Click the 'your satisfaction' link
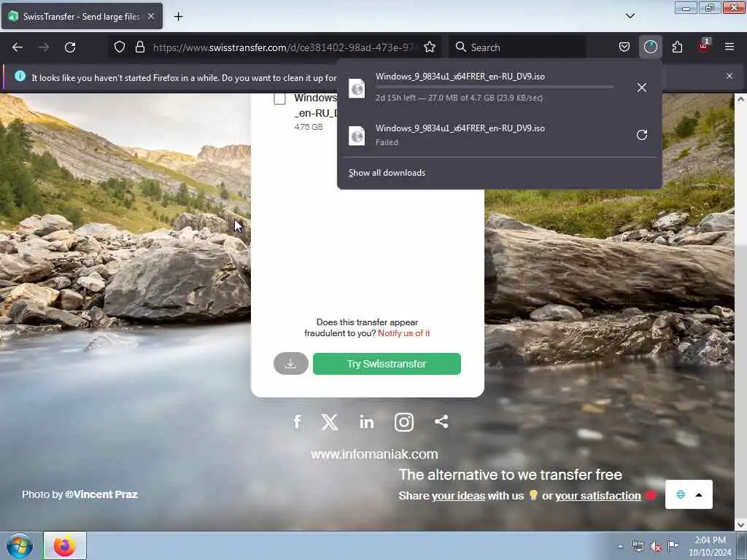This screenshot has width=747, height=560. coord(598,496)
